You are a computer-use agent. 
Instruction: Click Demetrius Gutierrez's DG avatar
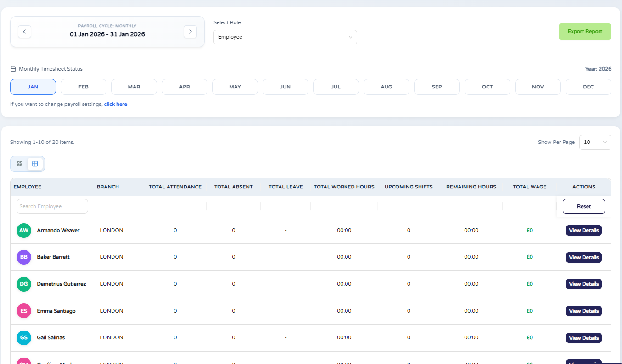[x=24, y=284]
